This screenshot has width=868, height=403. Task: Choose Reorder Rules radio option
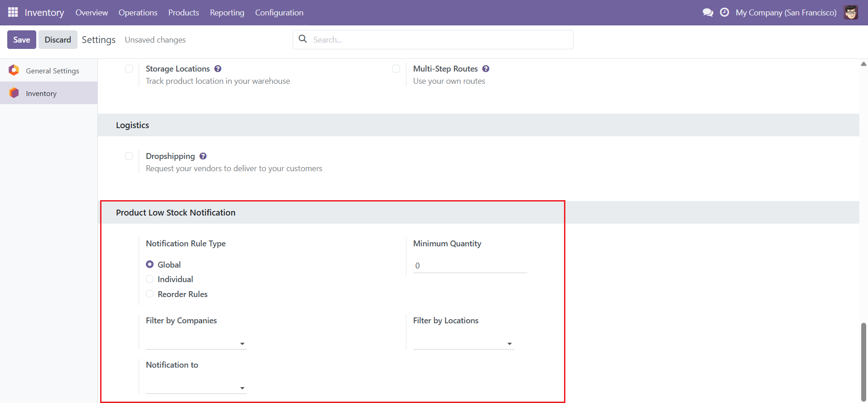(150, 294)
